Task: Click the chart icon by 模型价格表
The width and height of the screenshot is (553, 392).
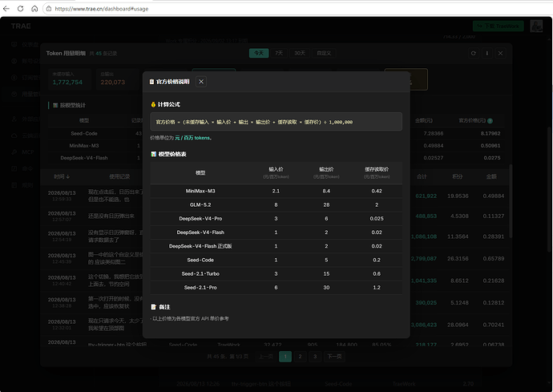Action: (x=153, y=154)
